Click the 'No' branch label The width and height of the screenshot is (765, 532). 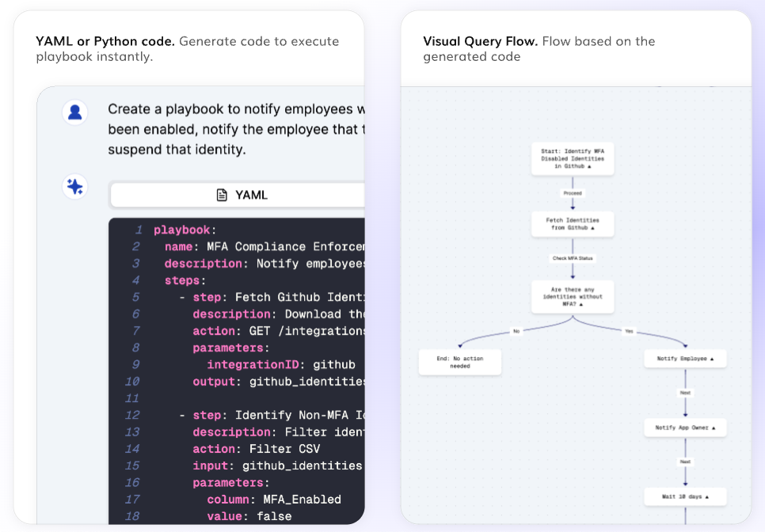pos(516,332)
